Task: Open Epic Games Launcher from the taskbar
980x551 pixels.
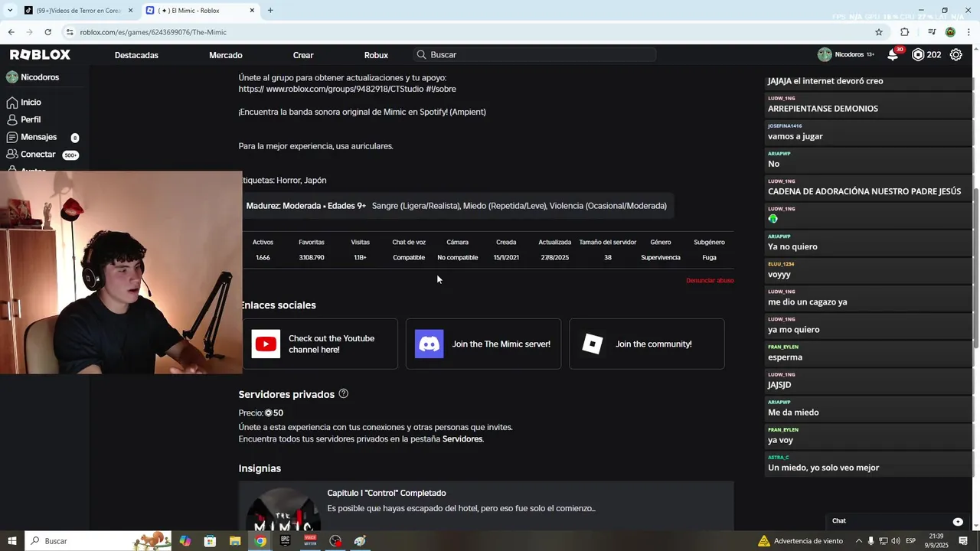Action: point(285,541)
